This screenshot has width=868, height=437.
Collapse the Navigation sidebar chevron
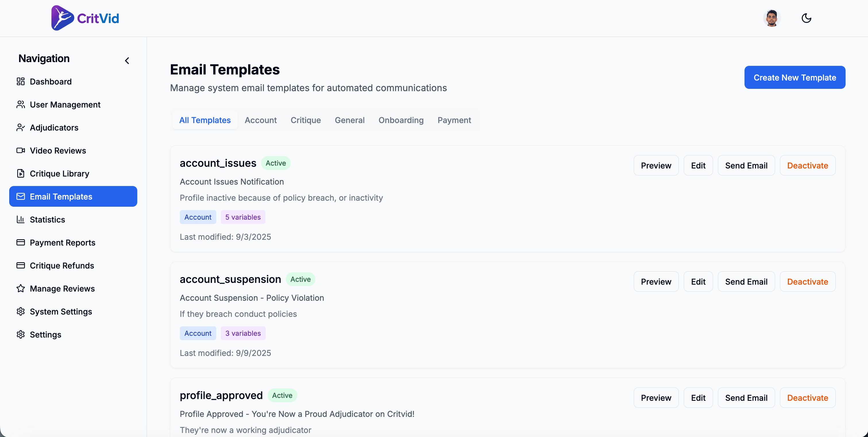pos(127,61)
